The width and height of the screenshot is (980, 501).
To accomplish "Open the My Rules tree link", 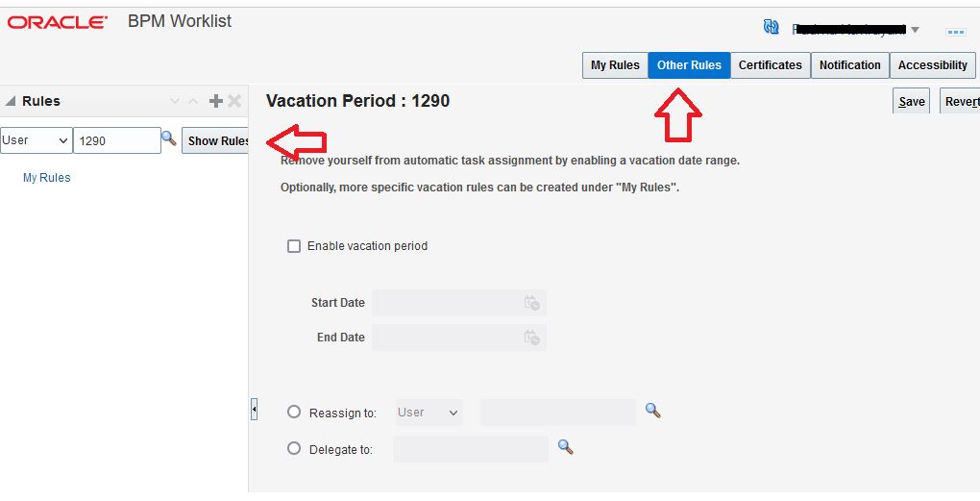I will (x=47, y=178).
